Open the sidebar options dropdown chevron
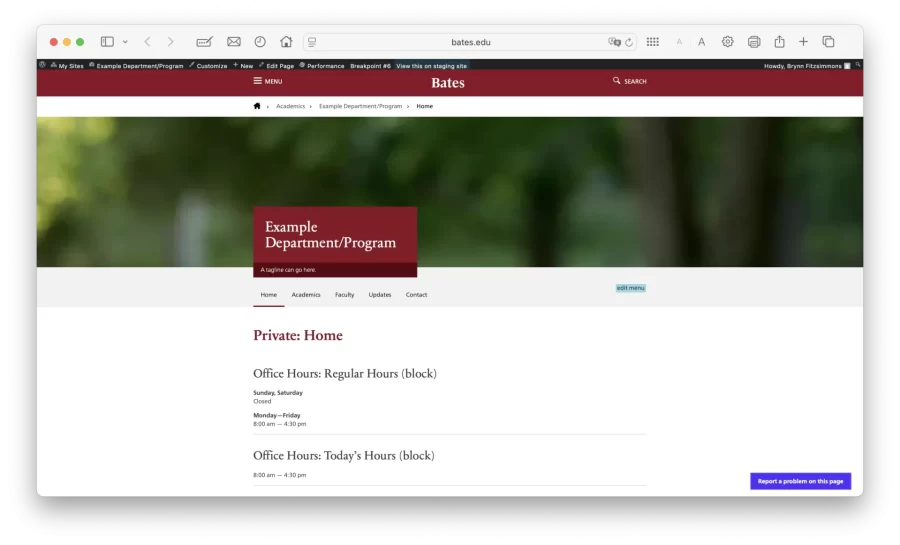 point(125,42)
